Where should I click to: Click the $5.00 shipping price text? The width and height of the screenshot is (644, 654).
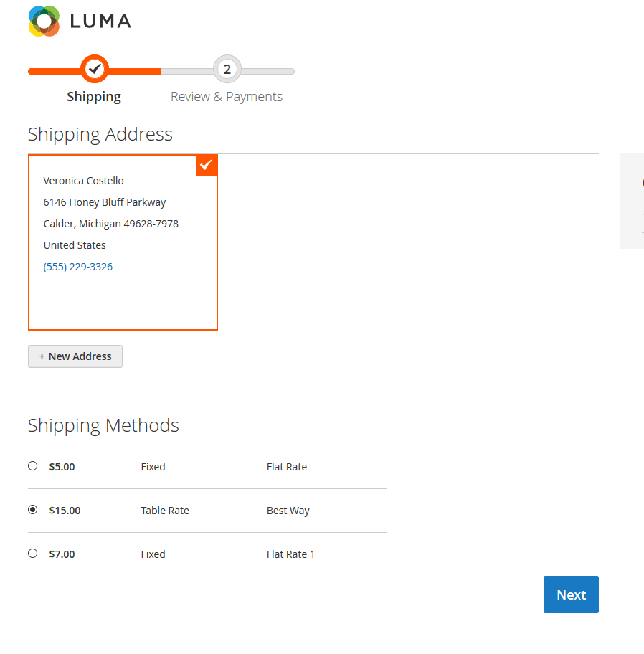(62, 467)
